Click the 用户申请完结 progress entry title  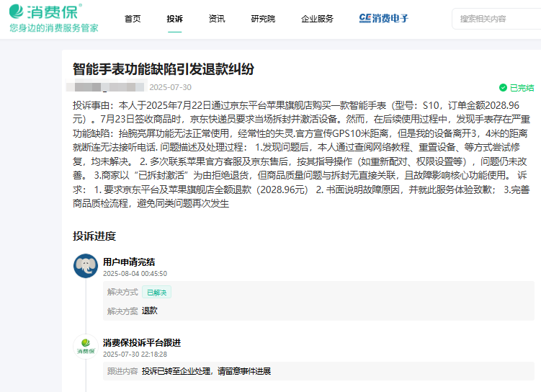[x=129, y=262]
